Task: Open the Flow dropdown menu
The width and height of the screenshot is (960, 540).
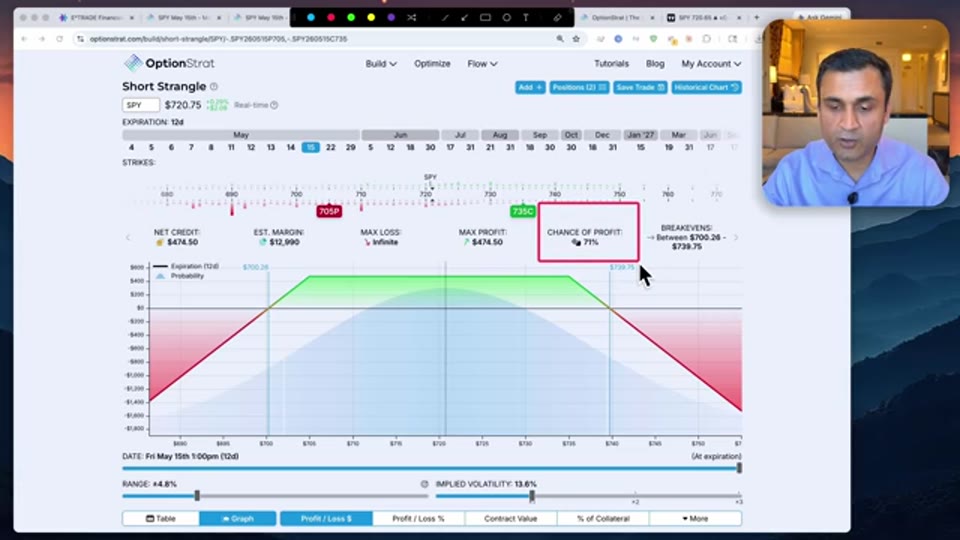Action: tap(482, 64)
